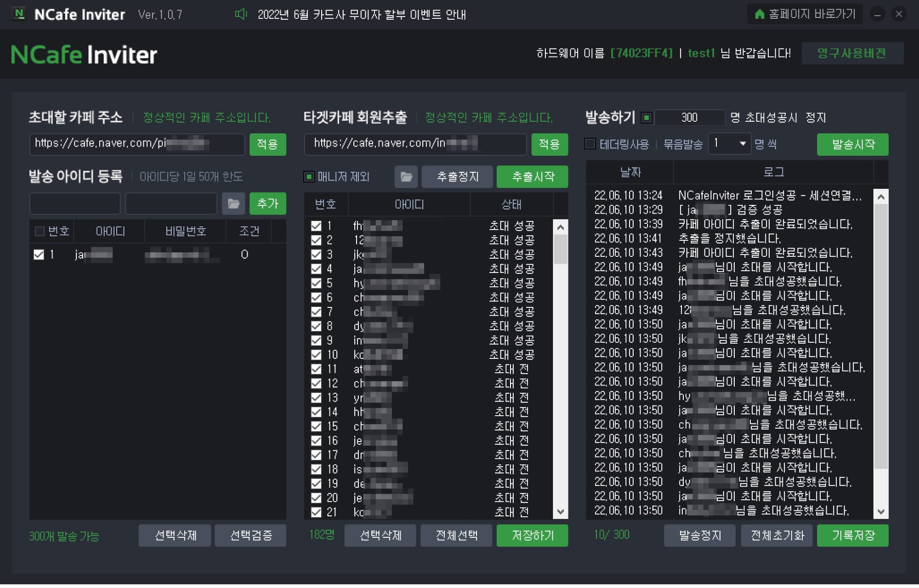Toggle the select-all checkbox in 번호 header
Viewport: 919px width, 588px height.
click(x=40, y=231)
